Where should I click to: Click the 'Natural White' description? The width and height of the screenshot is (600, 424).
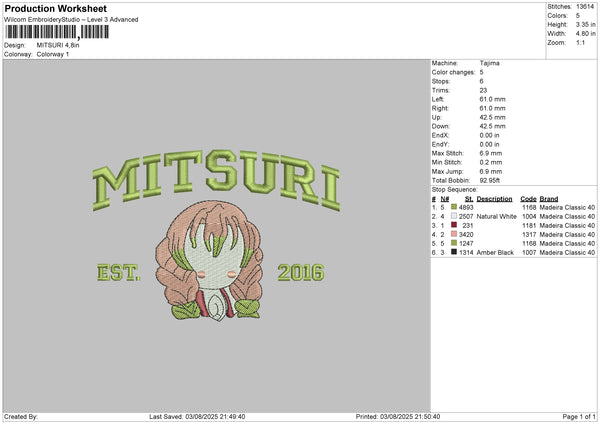pos(497,217)
